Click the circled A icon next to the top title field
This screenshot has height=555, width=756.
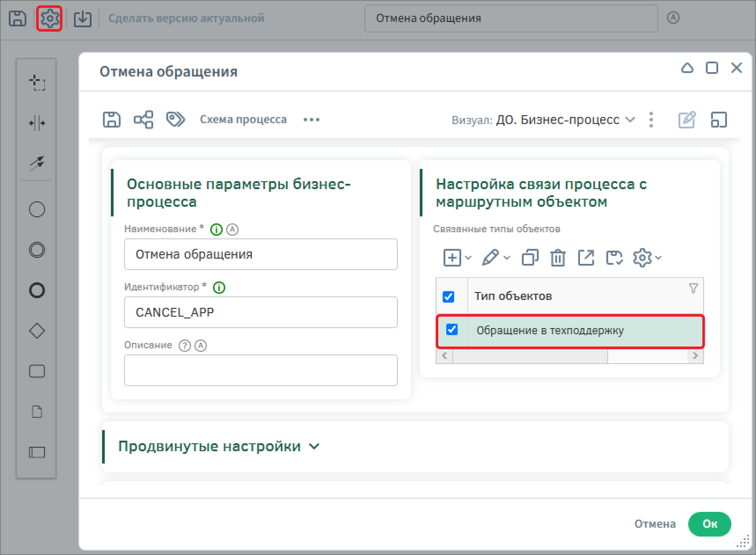tap(673, 18)
